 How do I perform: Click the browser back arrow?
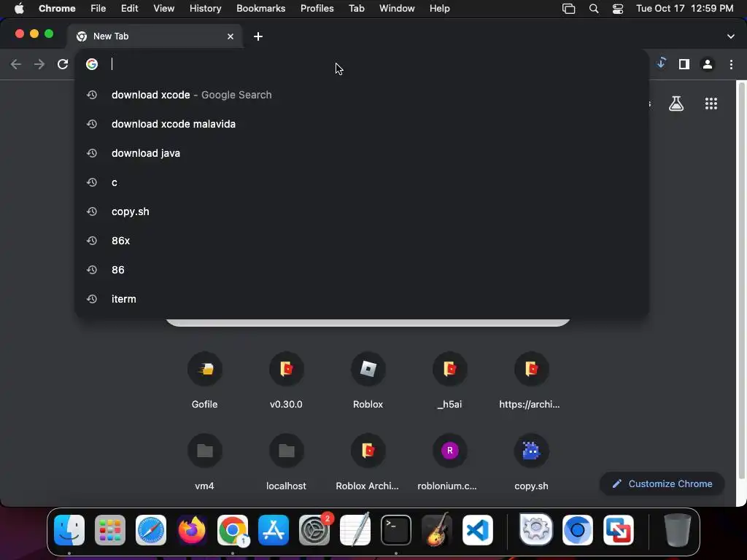coord(16,64)
